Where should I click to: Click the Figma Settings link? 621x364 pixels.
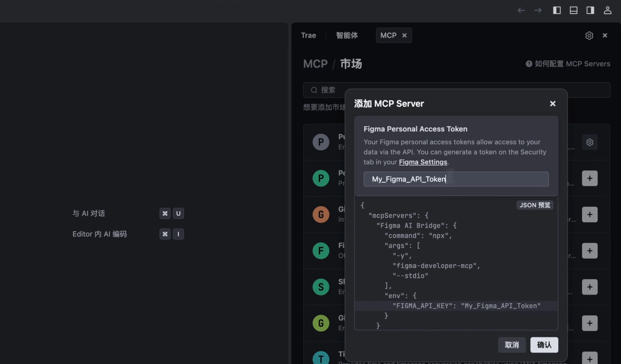[x=423, y=162]
